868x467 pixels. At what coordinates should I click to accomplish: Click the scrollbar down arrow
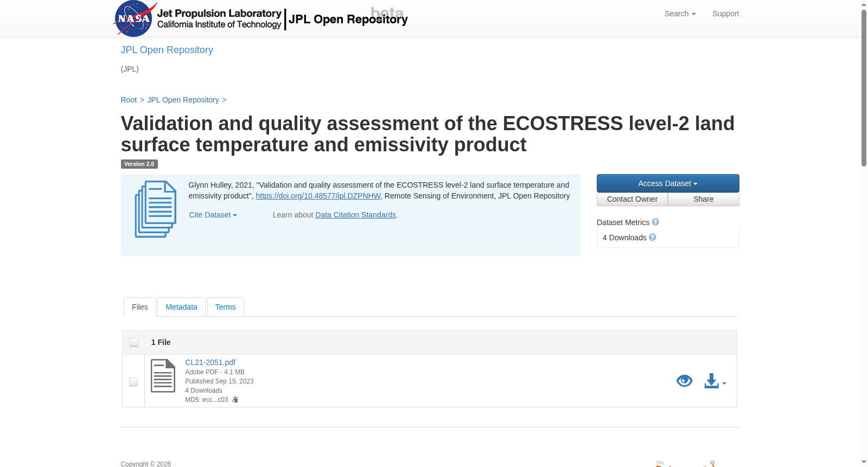(864, 463)
